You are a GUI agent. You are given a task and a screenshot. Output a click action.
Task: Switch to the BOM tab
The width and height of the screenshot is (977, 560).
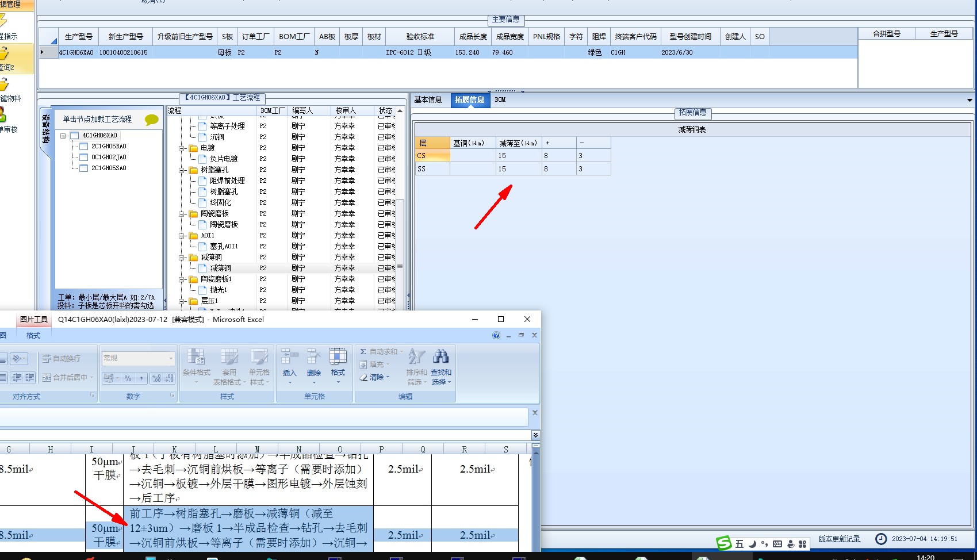(500, 100)
